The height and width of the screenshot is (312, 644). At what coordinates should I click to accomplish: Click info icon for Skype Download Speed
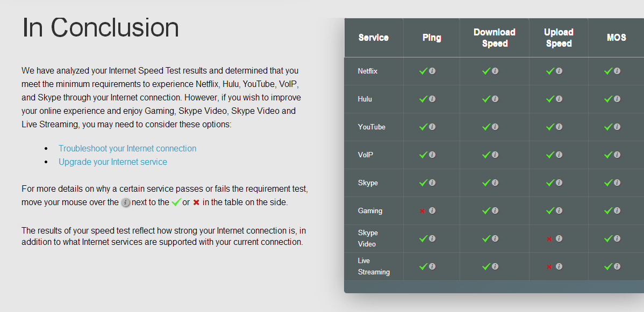[x=495, y=183]
